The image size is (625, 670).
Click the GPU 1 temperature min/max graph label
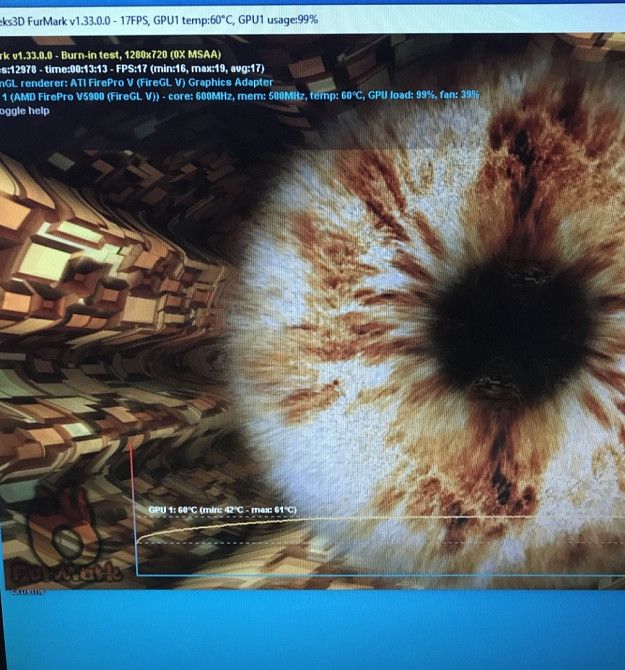tap(222, 509)
